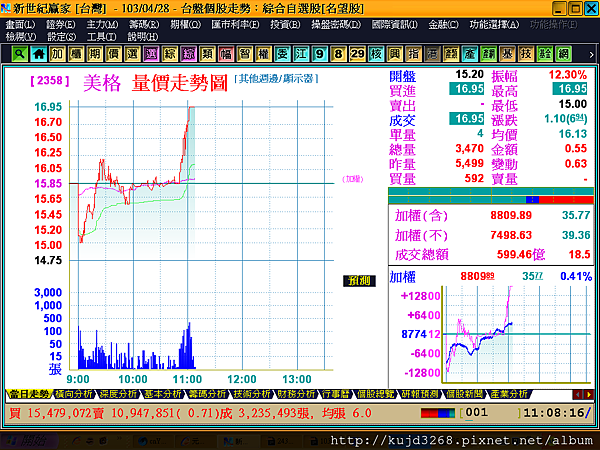This screenshot has width=600, height=450.
Task: Select the 價 price toolbar icon
Action: pyautogui.click(x=113, y=54)
